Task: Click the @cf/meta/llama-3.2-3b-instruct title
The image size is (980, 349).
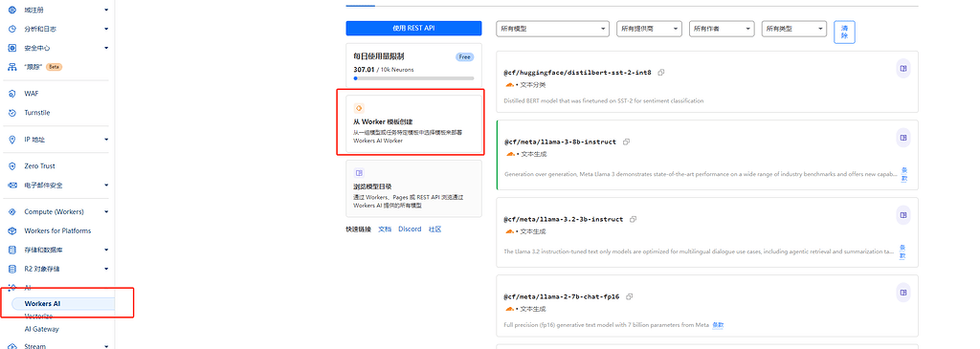Action: coord(564,219)
